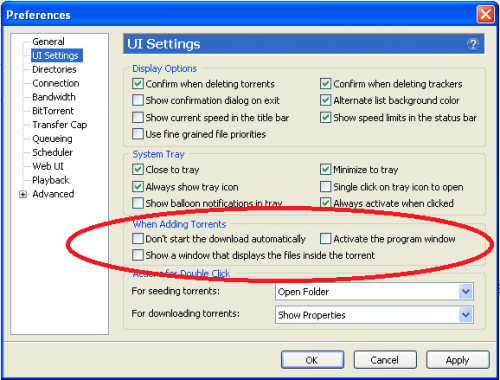Close the Preferences dialog with the X
The width and height of the screenshot is (500, 380).
click(x=485, y=14)
